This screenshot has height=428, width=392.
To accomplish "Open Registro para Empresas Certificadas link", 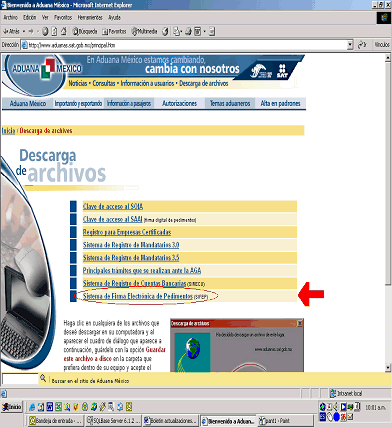I will (x=127, y=232).
